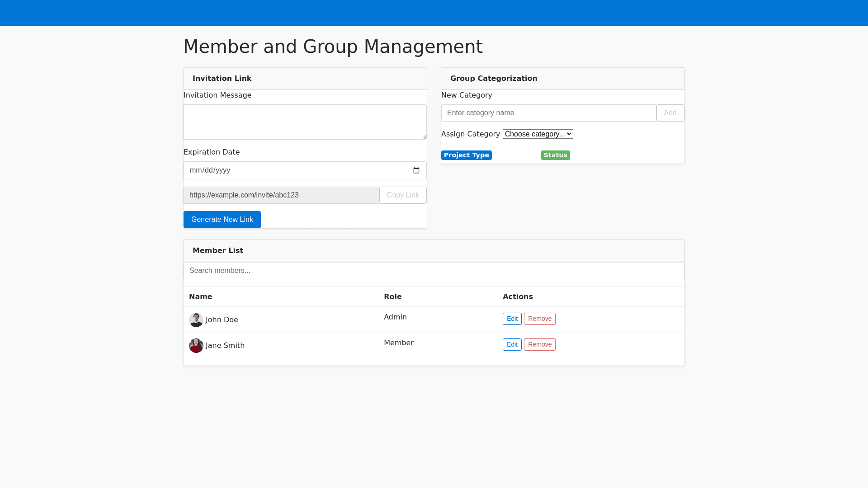Focus the Invitation Message text area
Viewport: 868px width, 488px height.
[305, 122]
